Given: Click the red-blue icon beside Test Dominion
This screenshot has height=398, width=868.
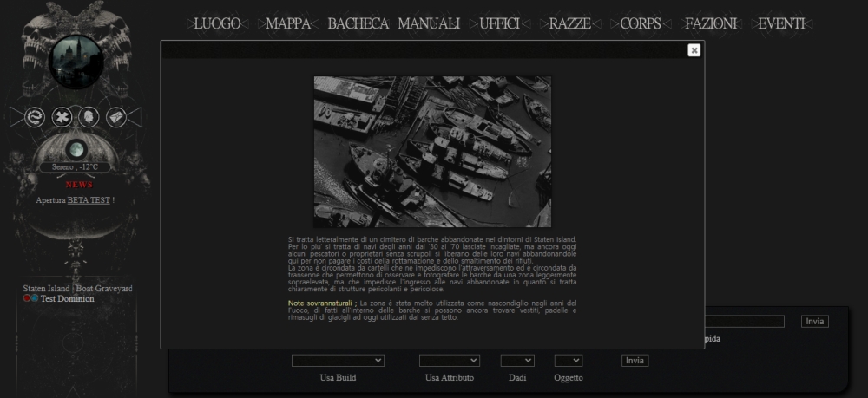Looking at the screenshot, I should click(30, 298).
